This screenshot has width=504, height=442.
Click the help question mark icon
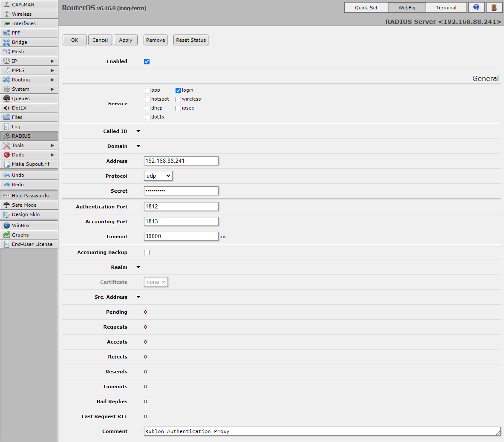pos(476,8)
